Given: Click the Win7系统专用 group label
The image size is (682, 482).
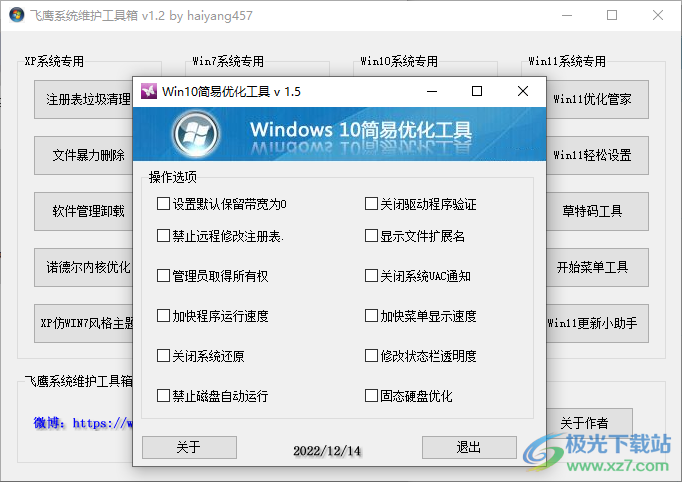Looking at the screenshot, I should 228,61.
